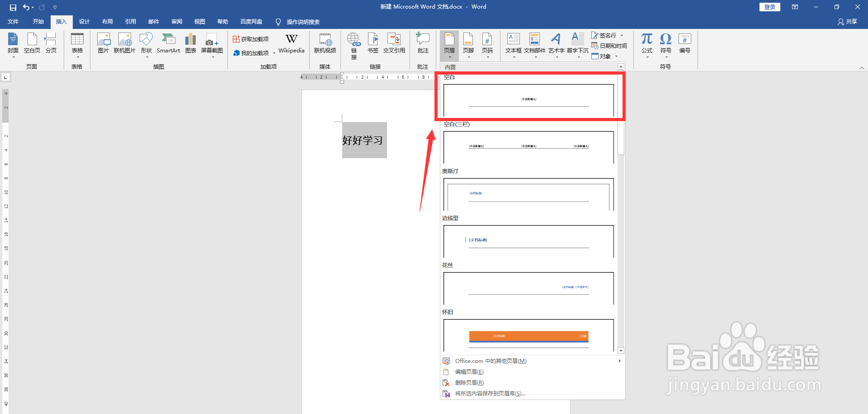Click the Share (共享) button

click(848, 22)
